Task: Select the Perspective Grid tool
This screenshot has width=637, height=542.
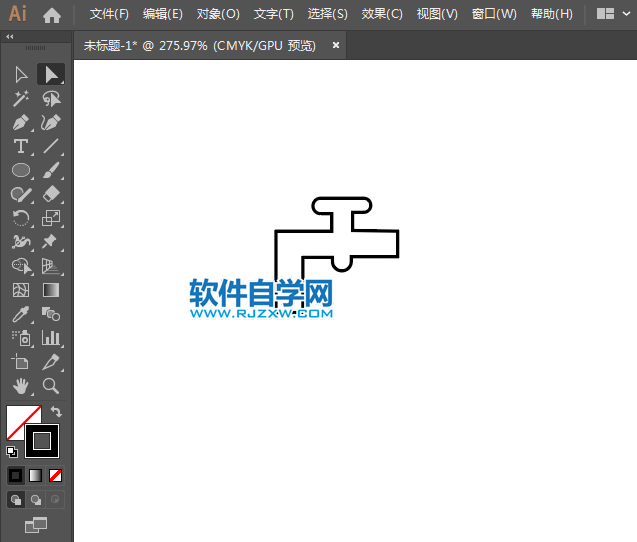Action: coord(51,266)
